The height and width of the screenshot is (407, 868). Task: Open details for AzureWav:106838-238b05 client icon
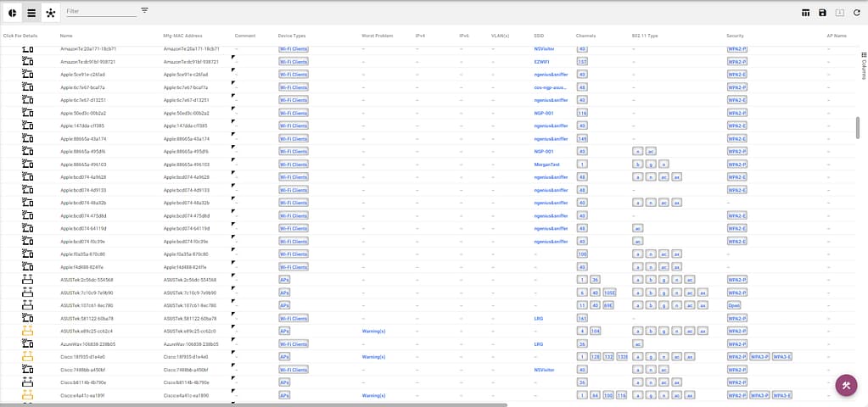click(x=28, y=343)
